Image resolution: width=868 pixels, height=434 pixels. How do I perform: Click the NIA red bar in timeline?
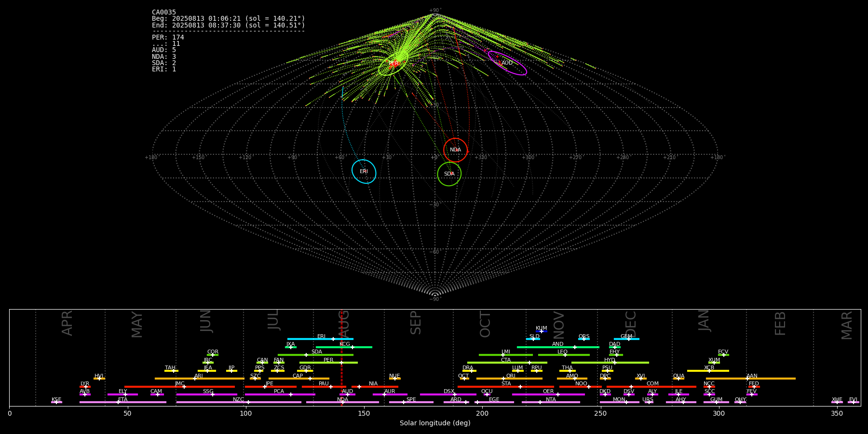click(375, 386)
